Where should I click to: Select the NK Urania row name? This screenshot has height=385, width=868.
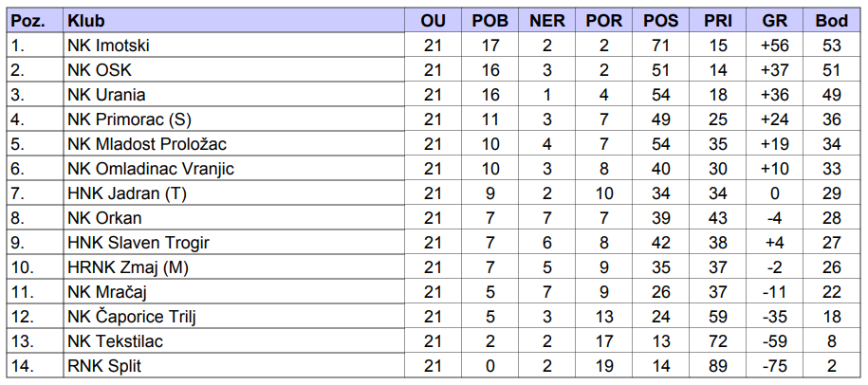pos(106,94)
